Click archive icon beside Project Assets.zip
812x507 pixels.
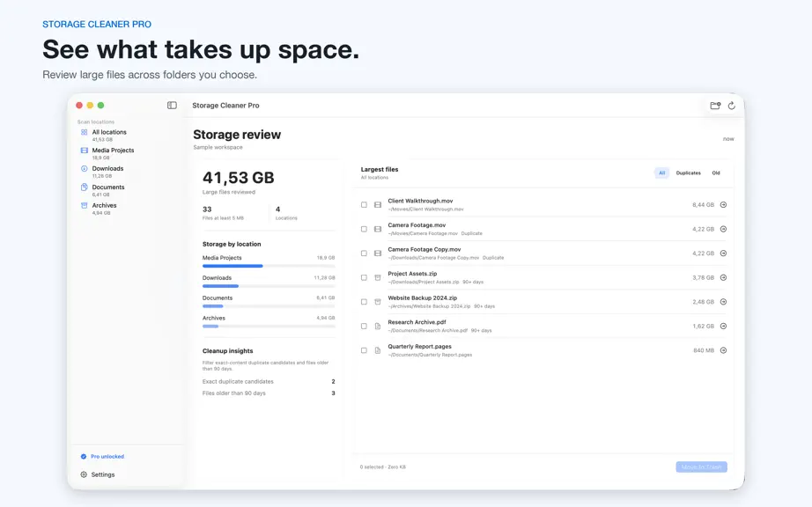(x=378, y=278)
